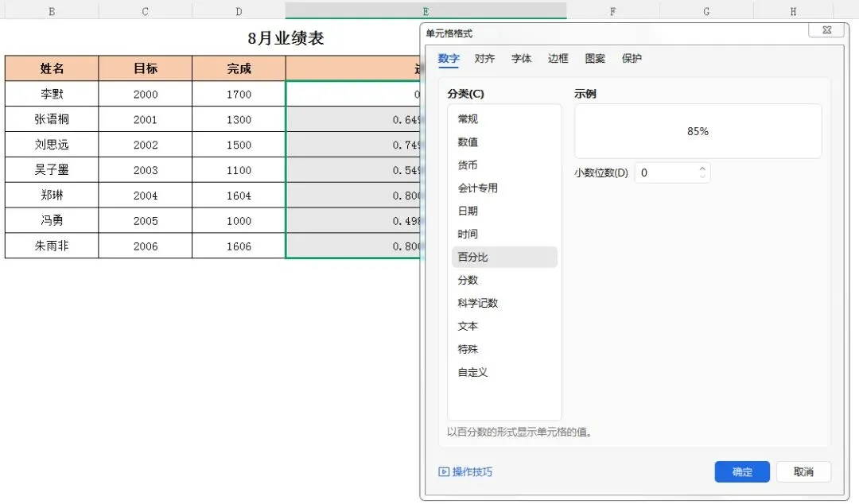Select 常规 category
Viewport: 859px width, 504px height.
tap(504, 119)
